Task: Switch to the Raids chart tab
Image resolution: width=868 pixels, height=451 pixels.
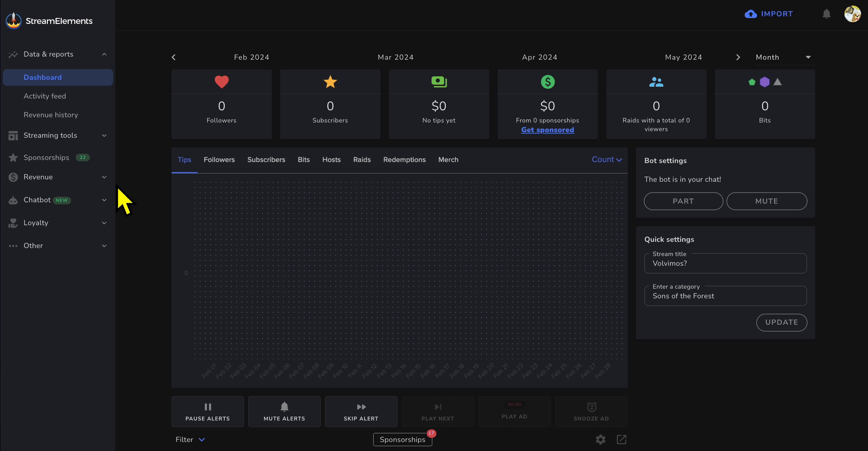Action: coord(362,160)
